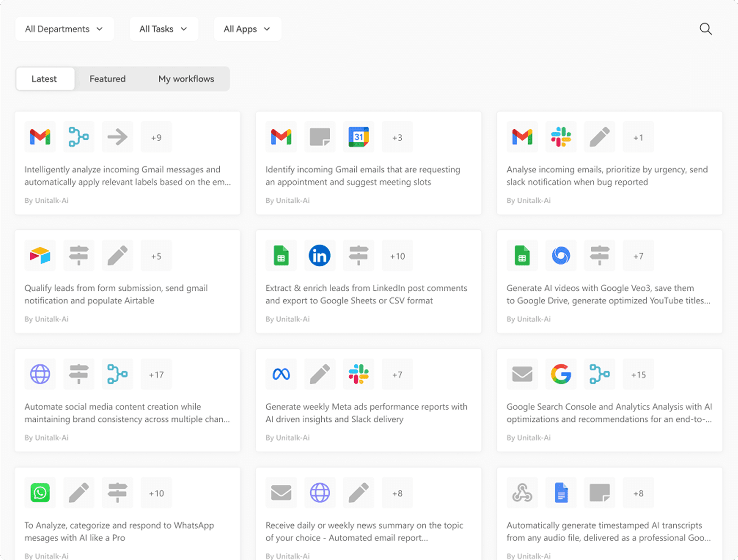738x560 pixels.
Task: Click the LinkedIn icon on the leads extraction card
Action: (x=319, y=255)
